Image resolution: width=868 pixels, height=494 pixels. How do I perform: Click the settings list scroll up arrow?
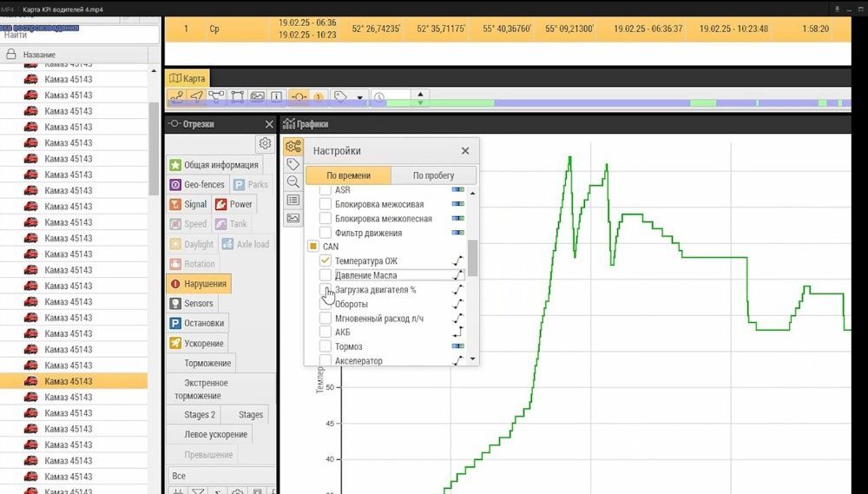(x=473, y=194)
